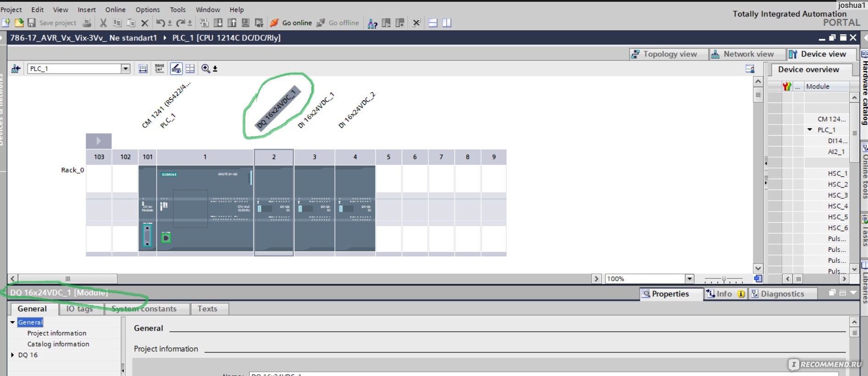Viewport: 868px width, 376px height.
Task: Click the DI module in slot 3
Action: 315,208
